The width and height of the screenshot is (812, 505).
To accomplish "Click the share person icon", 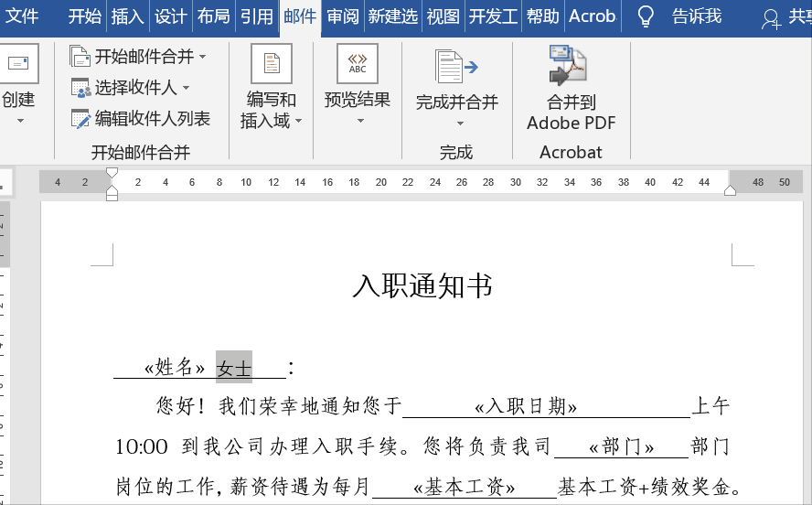I will pos(771,18).
